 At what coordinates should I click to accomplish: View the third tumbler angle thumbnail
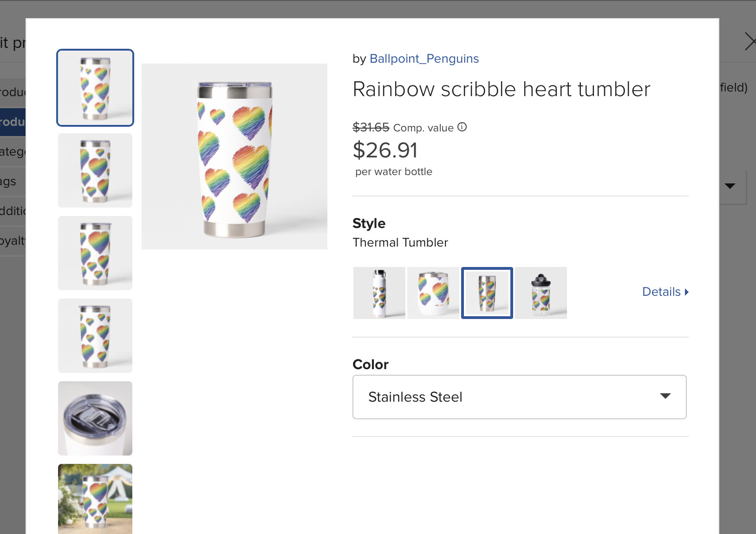point(95,253)
